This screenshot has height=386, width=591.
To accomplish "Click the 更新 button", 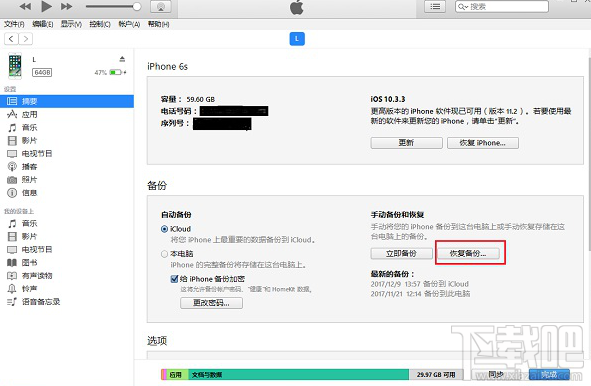I will point(406,143).
